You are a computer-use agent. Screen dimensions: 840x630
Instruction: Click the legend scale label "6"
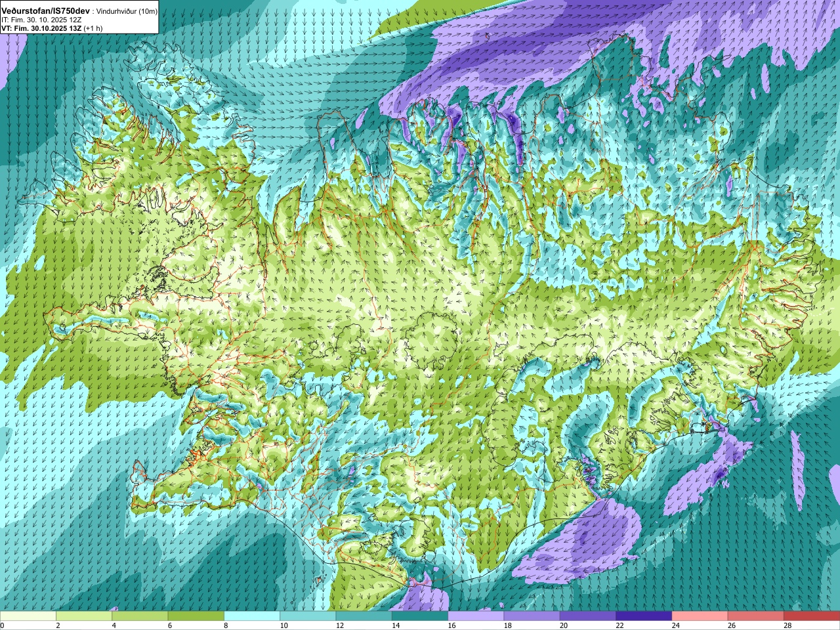(x=170, y=625)
